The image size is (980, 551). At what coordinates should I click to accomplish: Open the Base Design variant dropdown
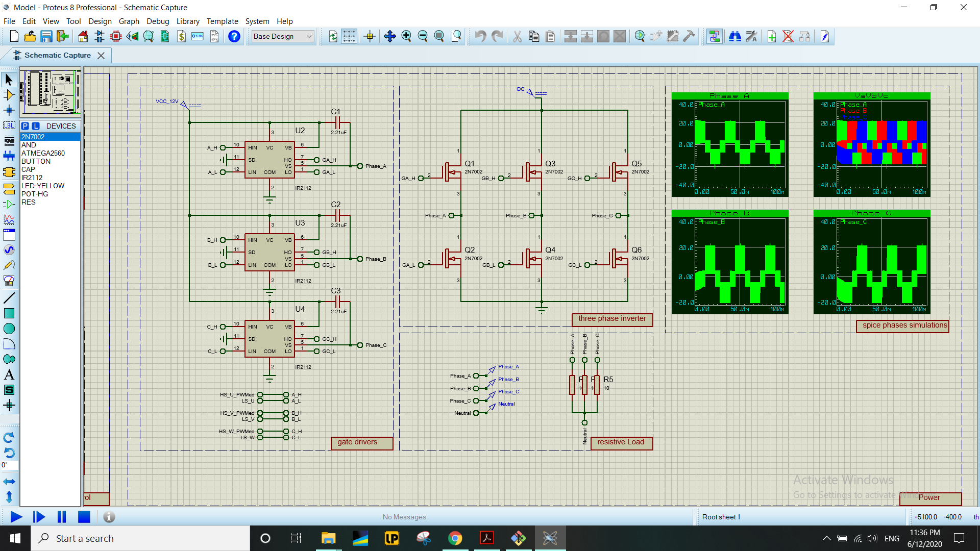coord(283,36)
